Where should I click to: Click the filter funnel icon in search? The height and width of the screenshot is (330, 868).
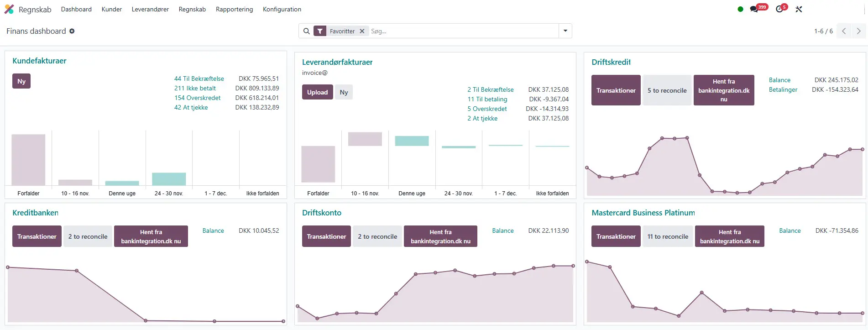[x=320, y=31]
